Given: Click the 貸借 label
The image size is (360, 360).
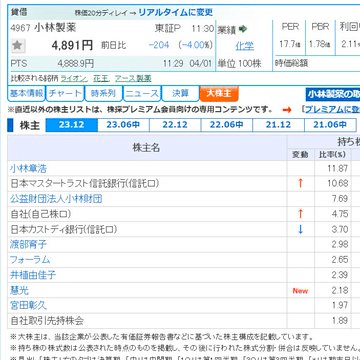Looking at the screenshot, I should click(x=19, y=12).
